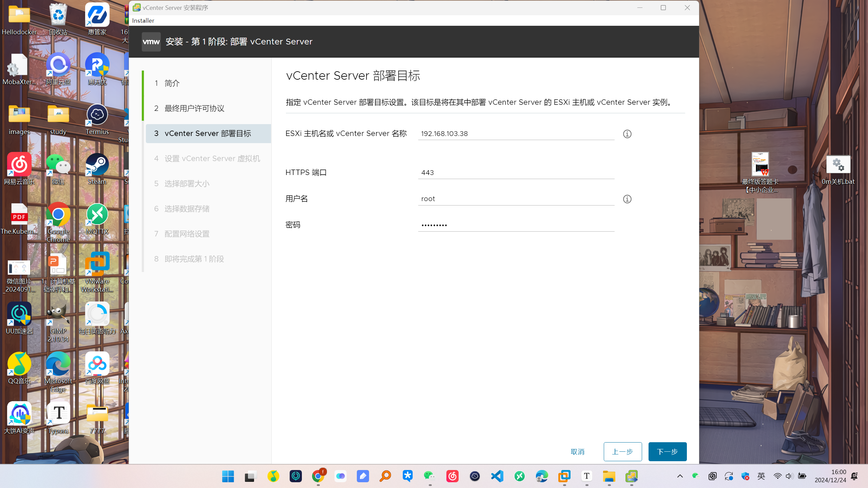The height and width of the screenshot is (488, 868).
Task: Click the VS Code taskbar icon
Action: [497, 476]
